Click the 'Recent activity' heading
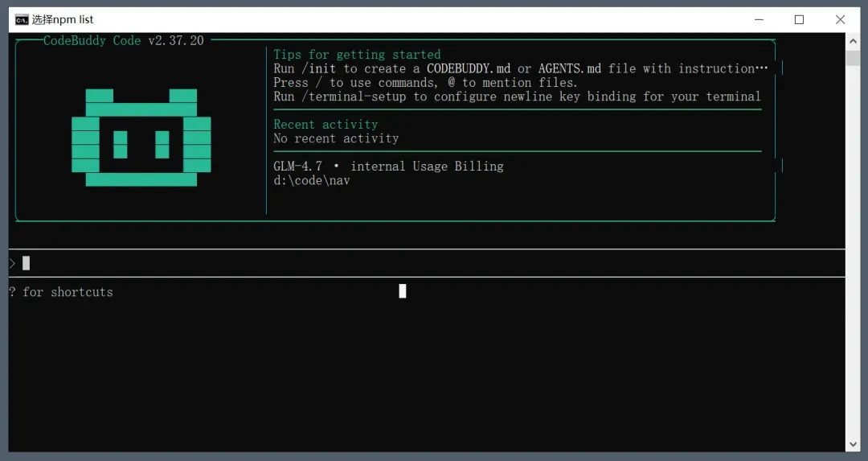Screen dimensions: 868x461 [x=325, y=124]
